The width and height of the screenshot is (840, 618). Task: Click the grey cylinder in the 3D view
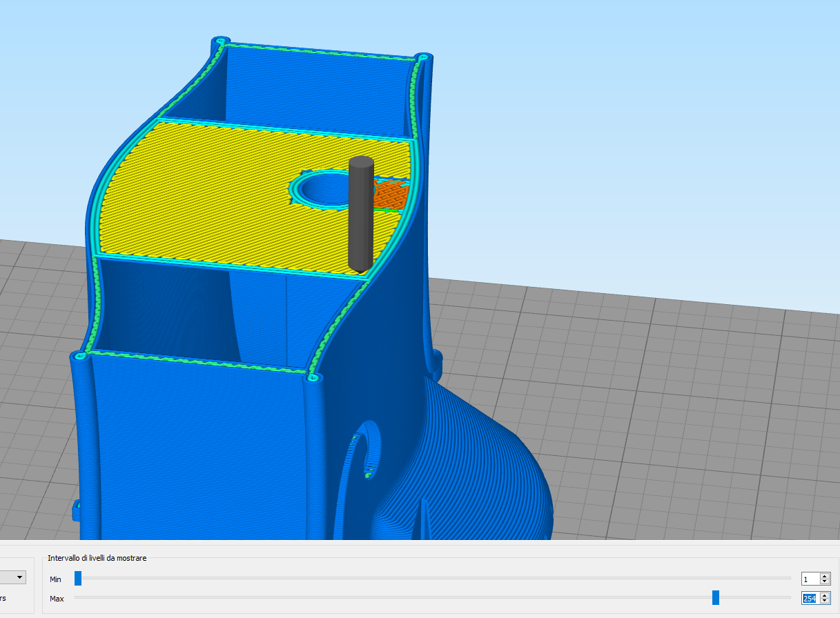(360, 214)
